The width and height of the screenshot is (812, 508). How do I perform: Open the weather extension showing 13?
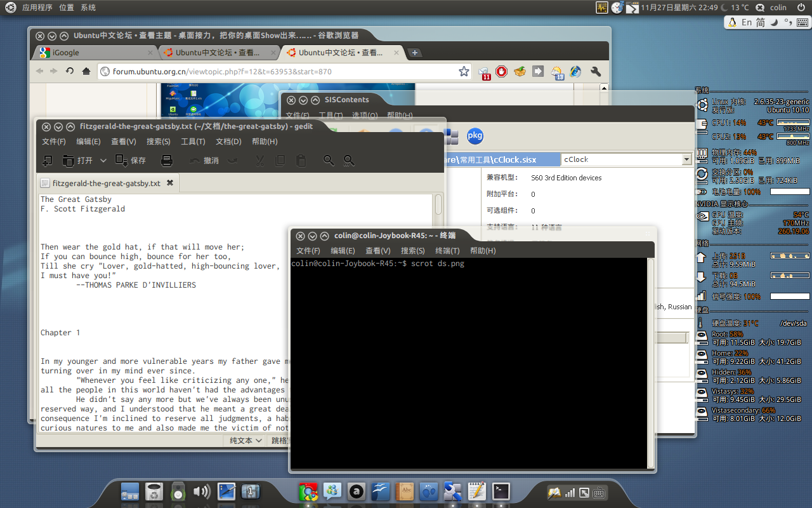pyautogui.click(x=557, y=72)
